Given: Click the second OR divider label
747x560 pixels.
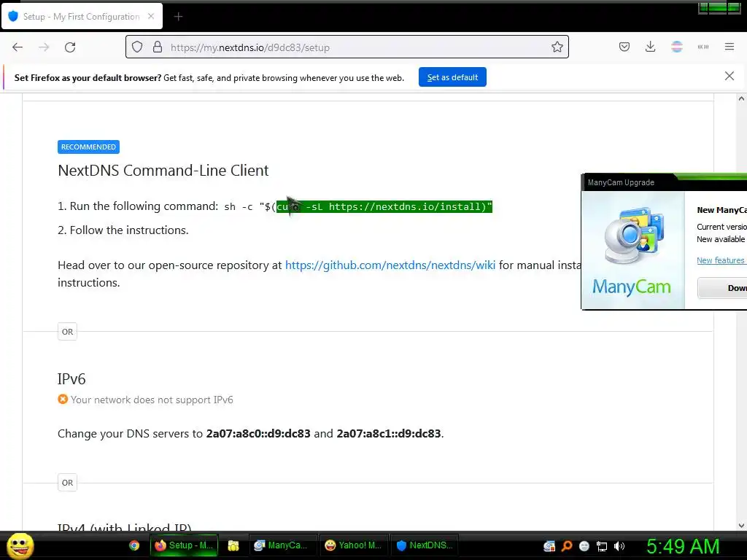Looking at the screenshot, I should click(x=67, y=483).
